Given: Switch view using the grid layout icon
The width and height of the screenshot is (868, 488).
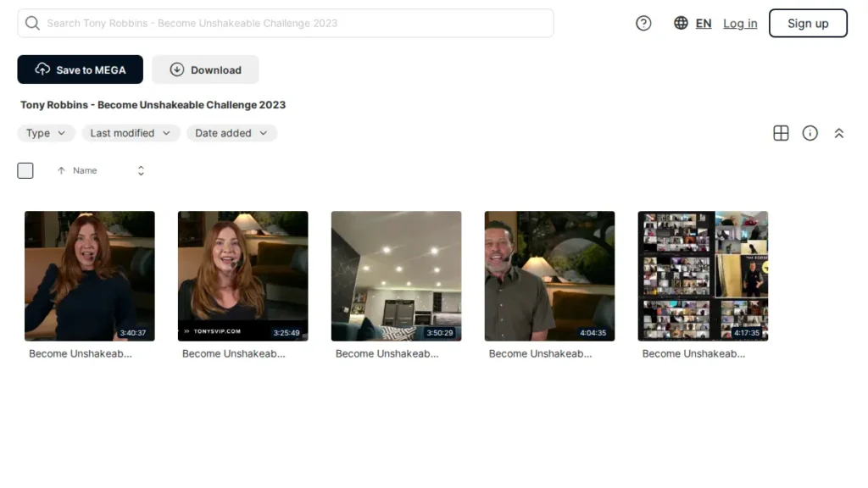Looking at the screenshot, I should (x=781, y=133).
